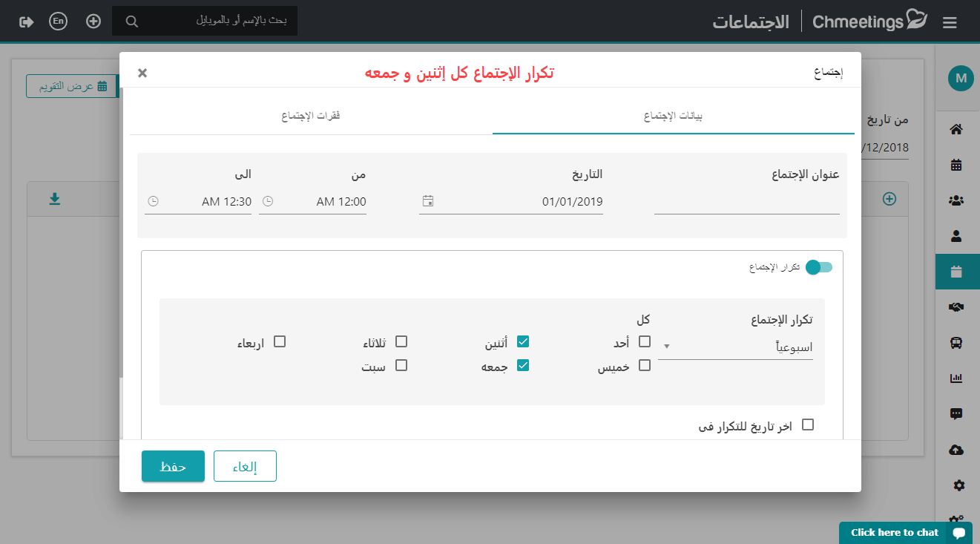Switch language with the En icon
Image resolution: width=980 pixels, height=544 pixels.
pyautogui.click(x=59, y=22)
